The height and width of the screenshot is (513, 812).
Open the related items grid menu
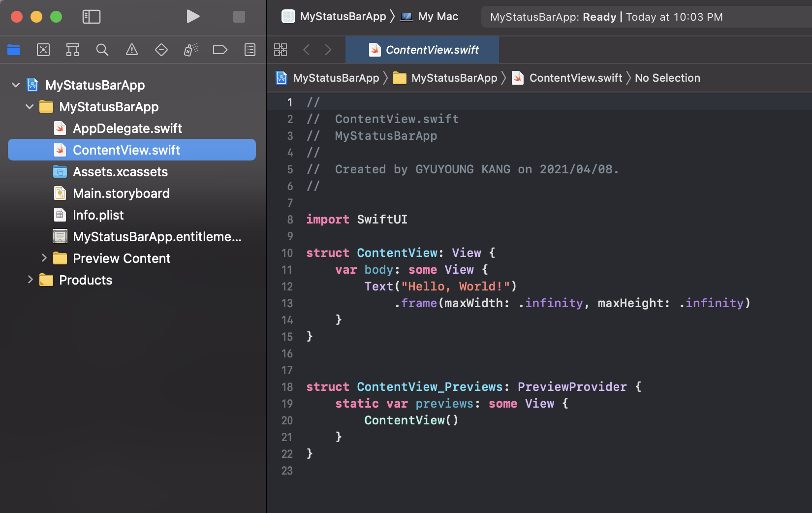pos(281,50)
